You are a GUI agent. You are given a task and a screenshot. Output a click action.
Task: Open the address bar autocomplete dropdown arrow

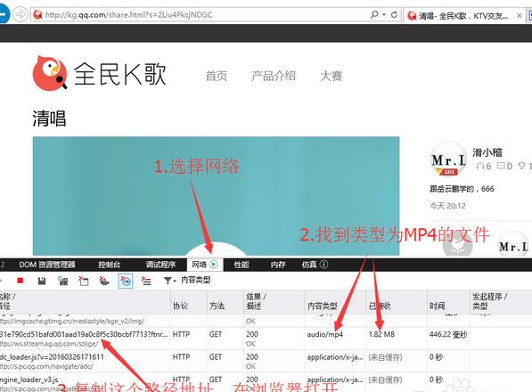point(384,14)
